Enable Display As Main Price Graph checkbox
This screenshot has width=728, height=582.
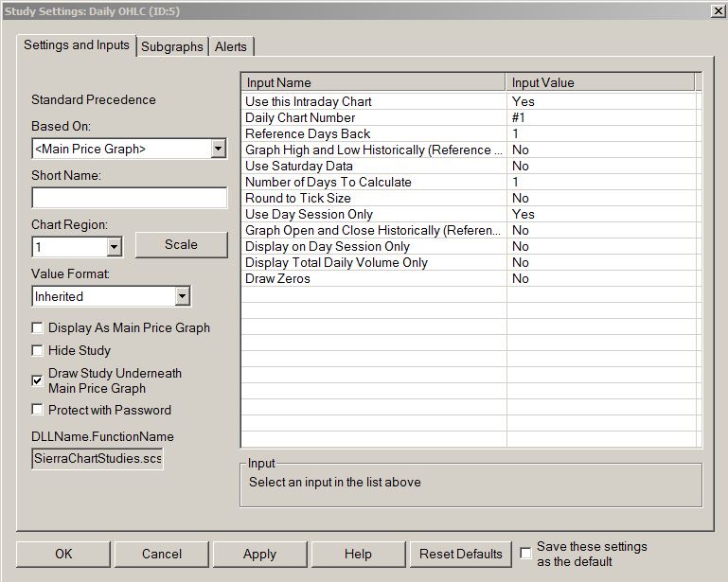click(38, 328)
